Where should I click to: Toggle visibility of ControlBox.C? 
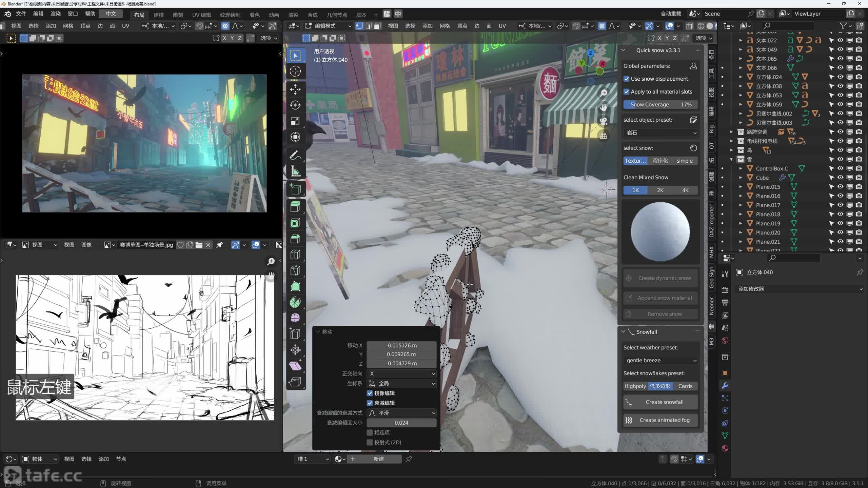[840, 168]
